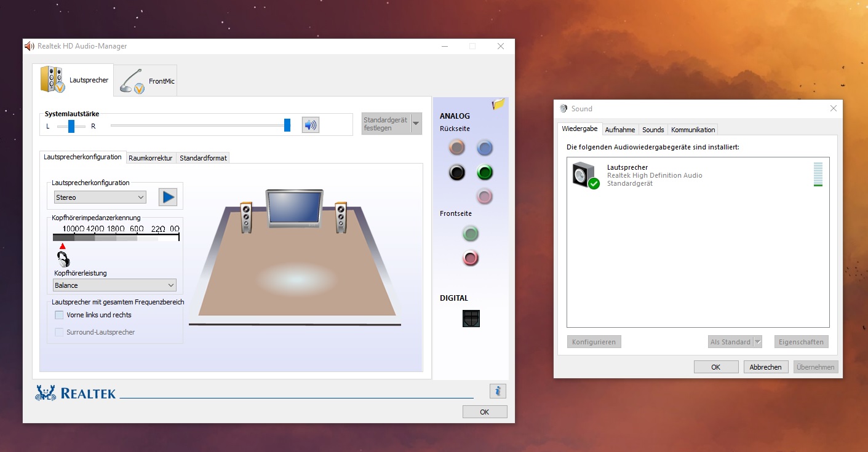This screenshot has height=452, width=868.
Task: Click the Lautsprecher volume level meter
Action: coord(818,175)
